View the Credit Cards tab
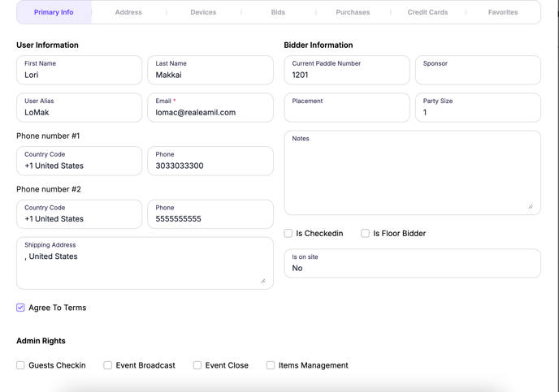559x392 pixels. pos(427,12)
